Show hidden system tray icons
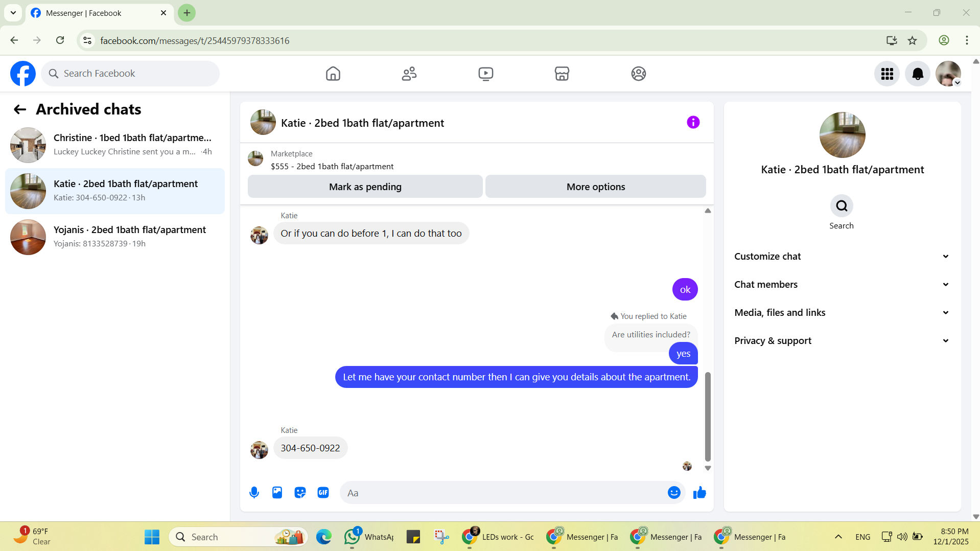 tap(838, 537)
